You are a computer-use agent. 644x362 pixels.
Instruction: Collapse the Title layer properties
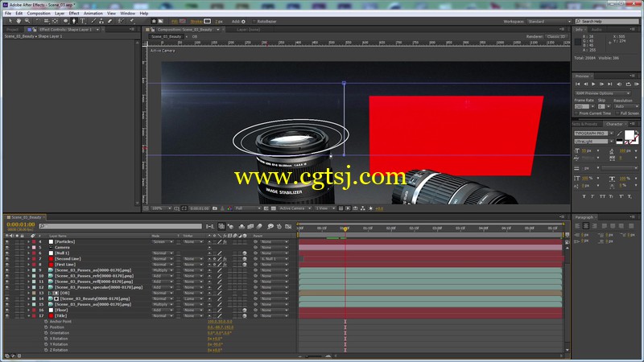click(x=29, y=316)
